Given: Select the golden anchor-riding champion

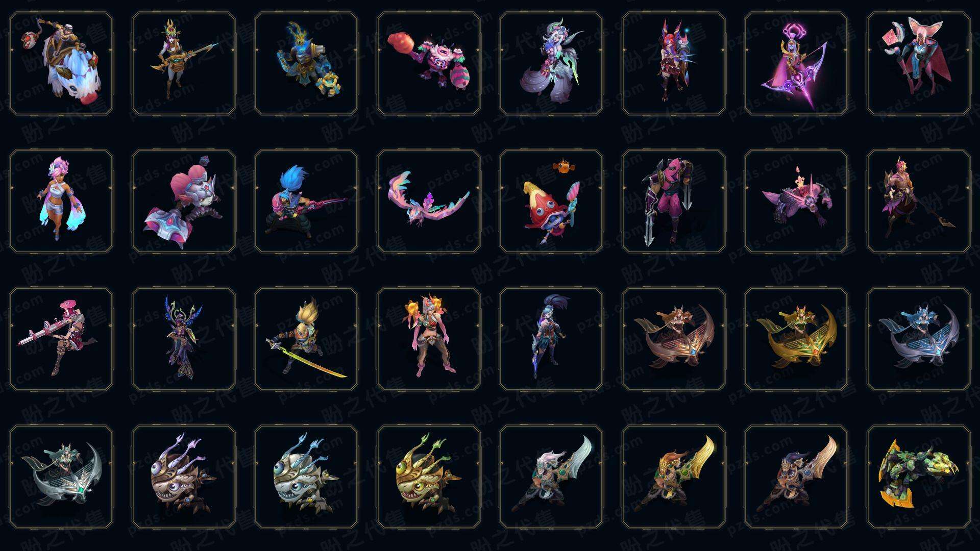Looking at the screenshot, I should point(796,339).
